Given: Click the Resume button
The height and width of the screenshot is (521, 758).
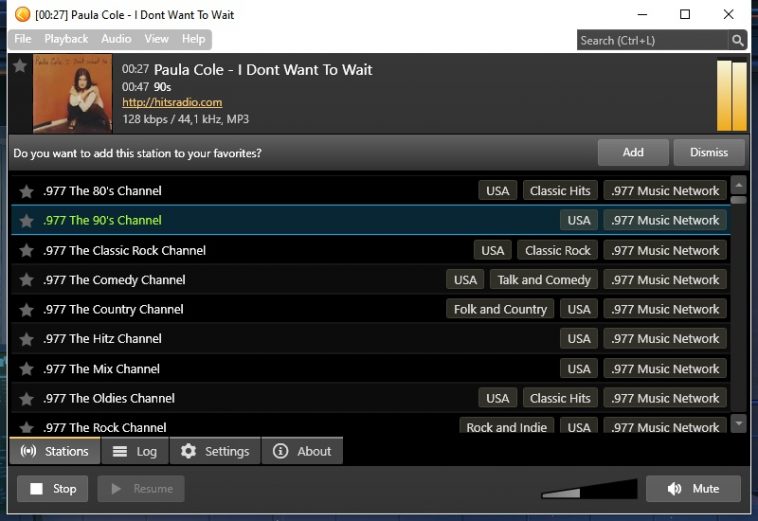Looking at the screenshot, I should [141, 489].
